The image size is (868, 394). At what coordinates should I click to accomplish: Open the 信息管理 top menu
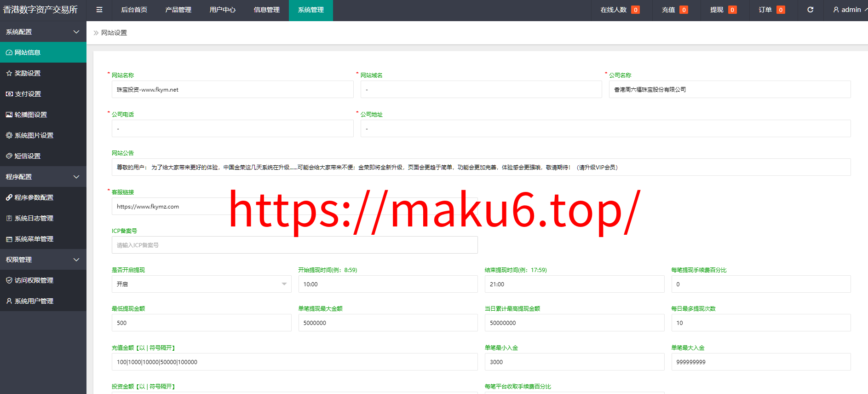tap(267, 10)
